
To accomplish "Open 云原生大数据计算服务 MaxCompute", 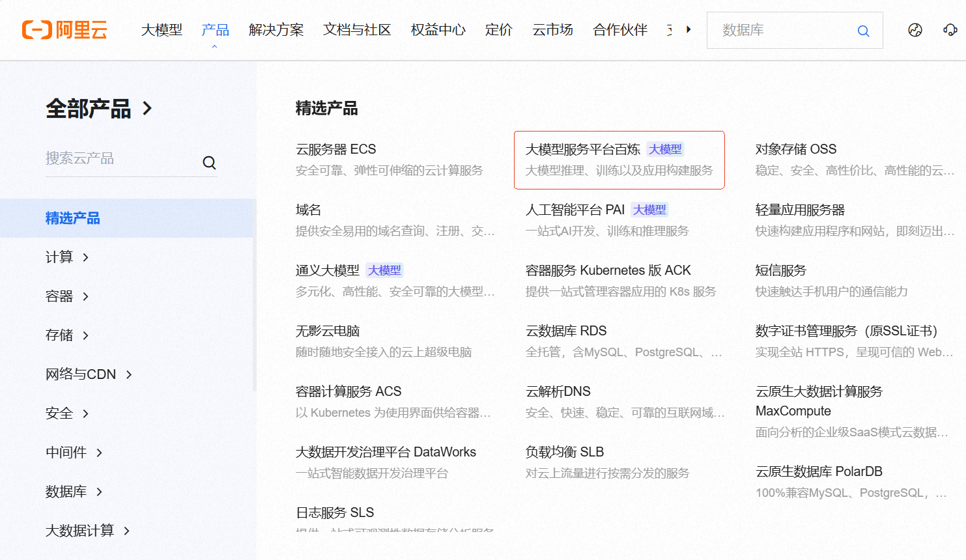I will 819,401.
